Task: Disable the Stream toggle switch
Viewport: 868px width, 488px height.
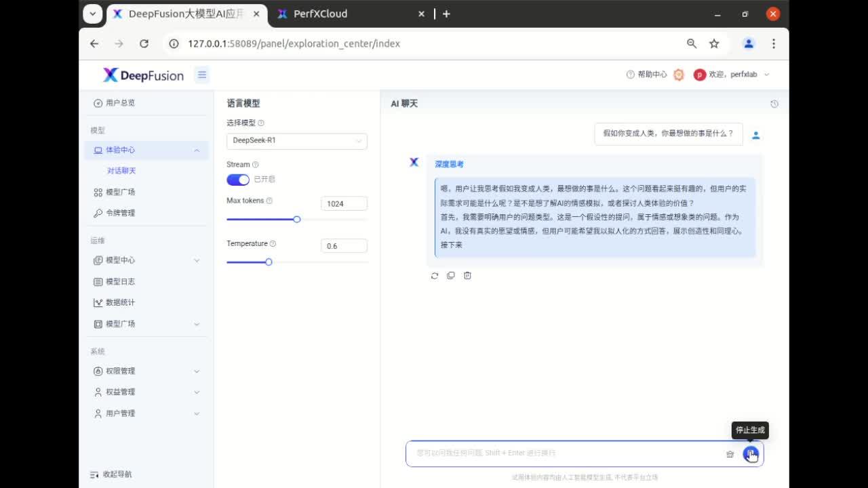Action: click(x=238, y=179)
